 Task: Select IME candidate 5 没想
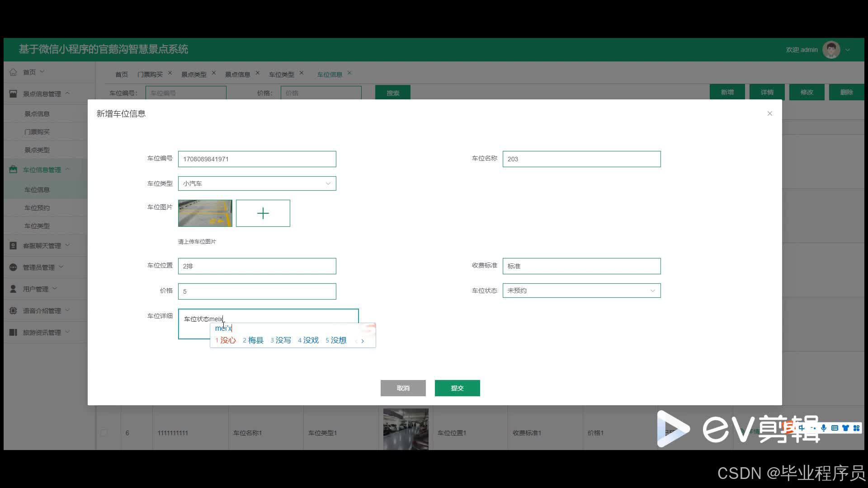(x=336, y=340)
